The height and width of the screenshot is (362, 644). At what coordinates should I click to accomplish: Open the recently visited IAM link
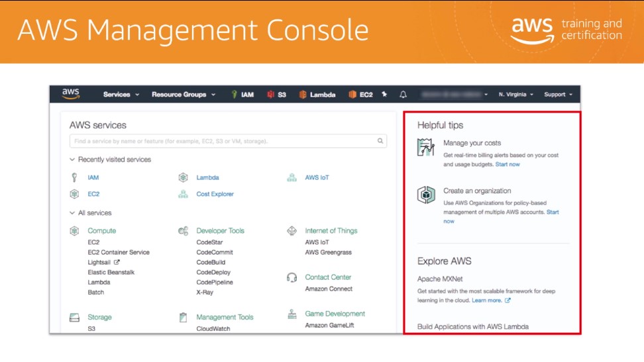(93, 177)
